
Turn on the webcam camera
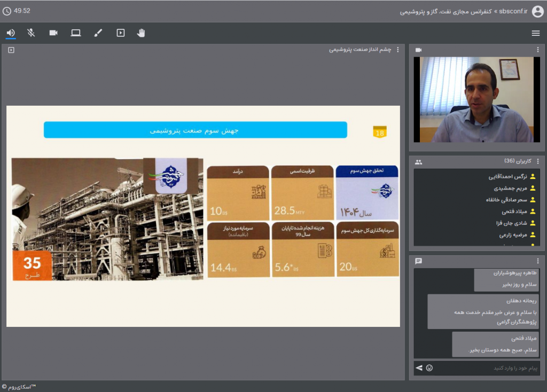click(53, 33)
